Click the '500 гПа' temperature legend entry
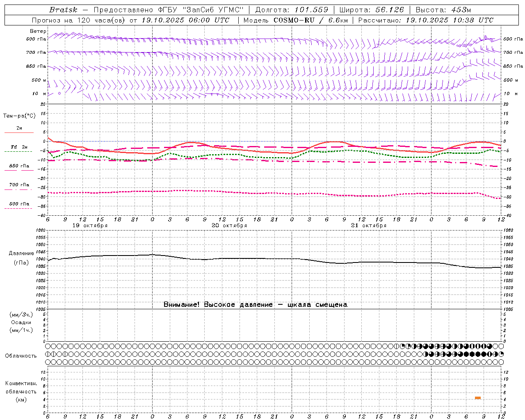This screenshot has width=525, height=420. (19, 203)
